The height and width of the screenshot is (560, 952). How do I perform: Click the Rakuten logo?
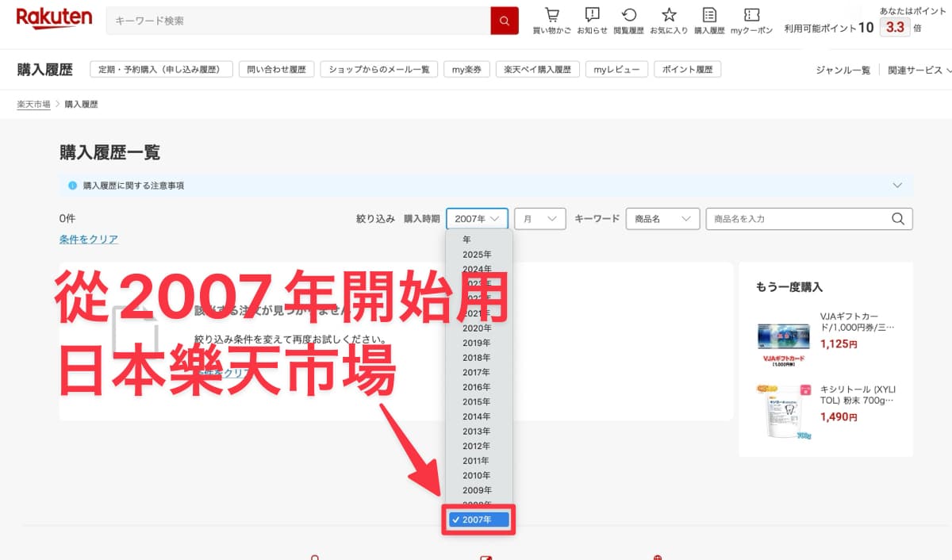coord(54,18)
